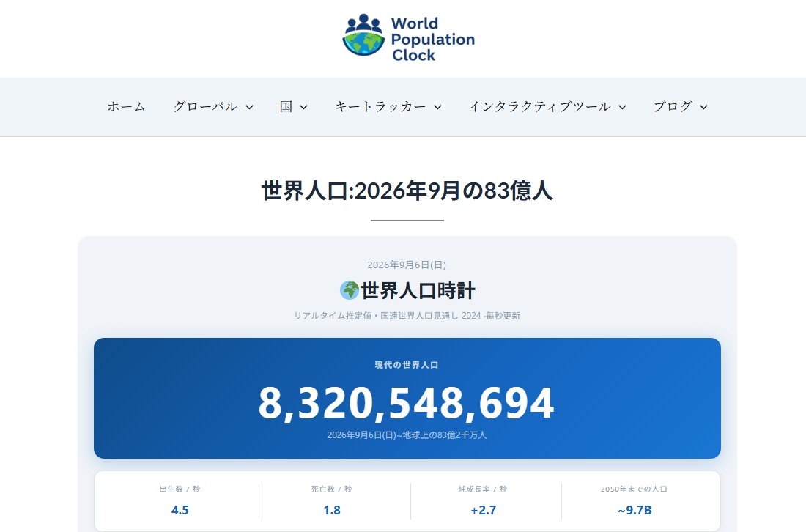Screen dimensions: 806x532
Task: Select the heading 世界人口:2026年9月の83億人
Action: [x=407, y=191]
